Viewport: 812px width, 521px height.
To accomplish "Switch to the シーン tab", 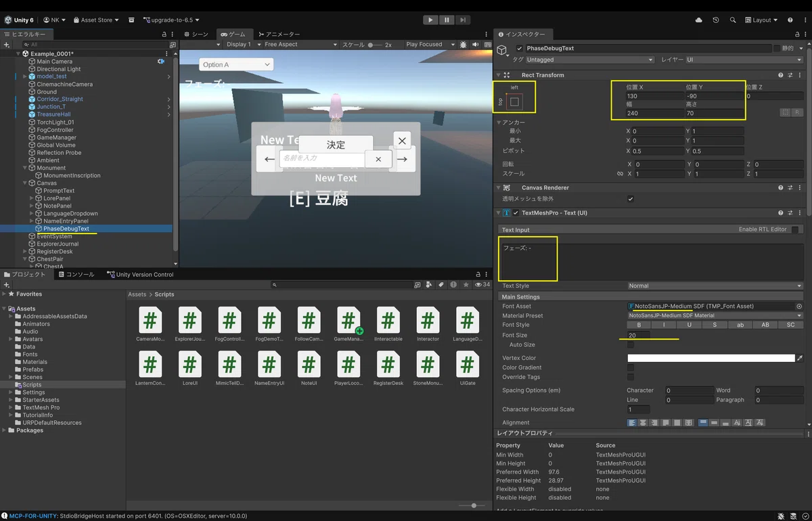I will [x=196, y=34].
